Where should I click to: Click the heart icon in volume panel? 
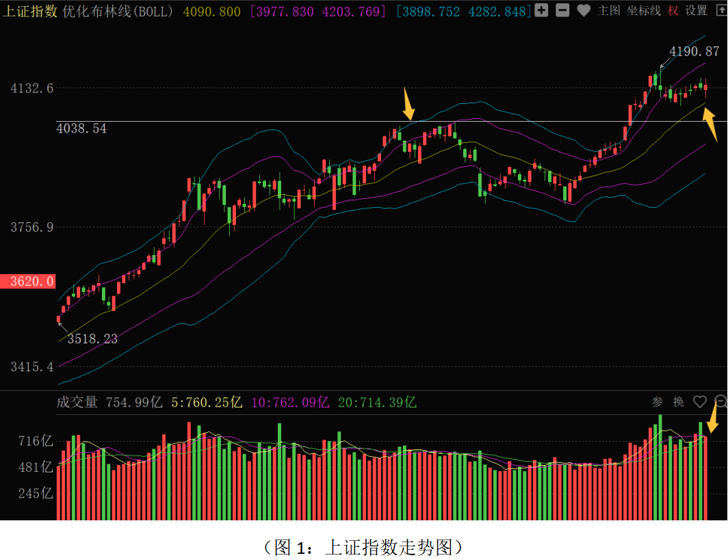click(x=699, y=402)
